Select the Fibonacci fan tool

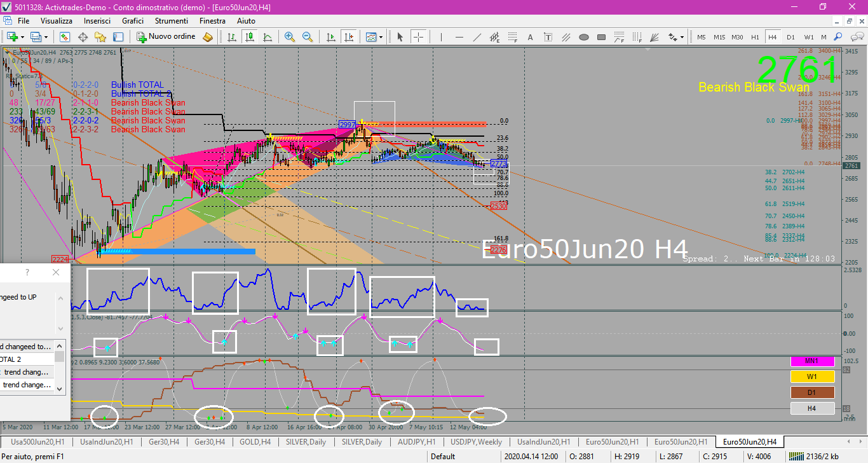coord(654,37)
